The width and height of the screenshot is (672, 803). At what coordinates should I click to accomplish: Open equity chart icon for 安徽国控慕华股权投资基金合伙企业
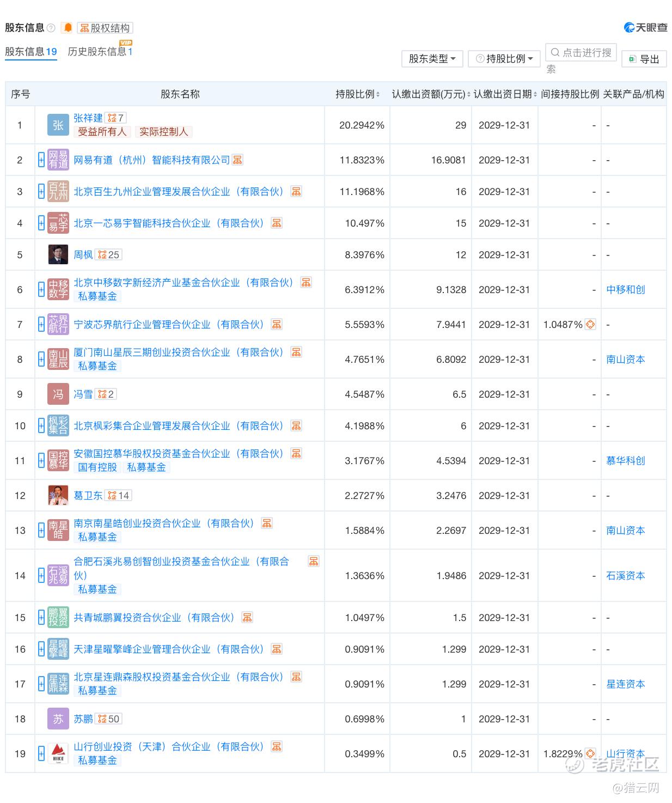296,454
